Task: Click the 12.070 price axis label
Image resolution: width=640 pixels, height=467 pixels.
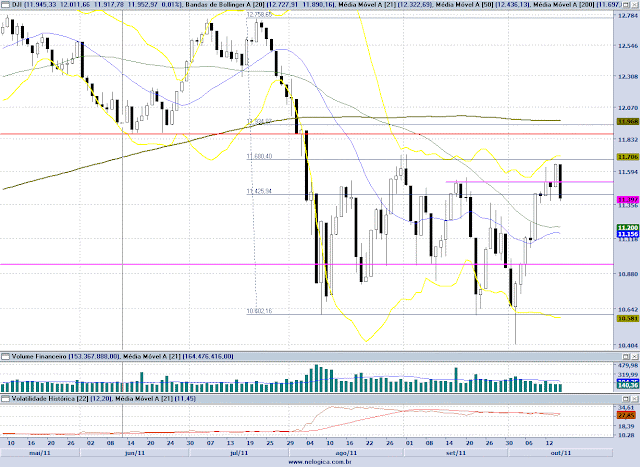Action: coord(628,108)
